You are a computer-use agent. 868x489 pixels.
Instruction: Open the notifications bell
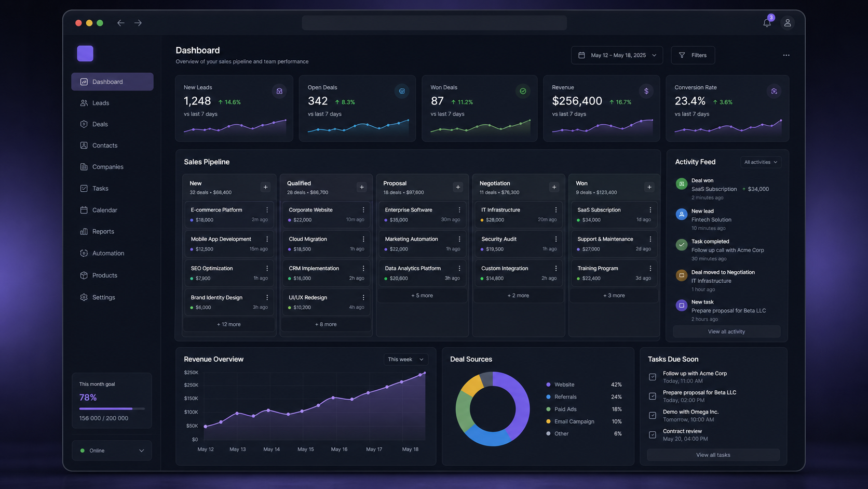point(767,23)
